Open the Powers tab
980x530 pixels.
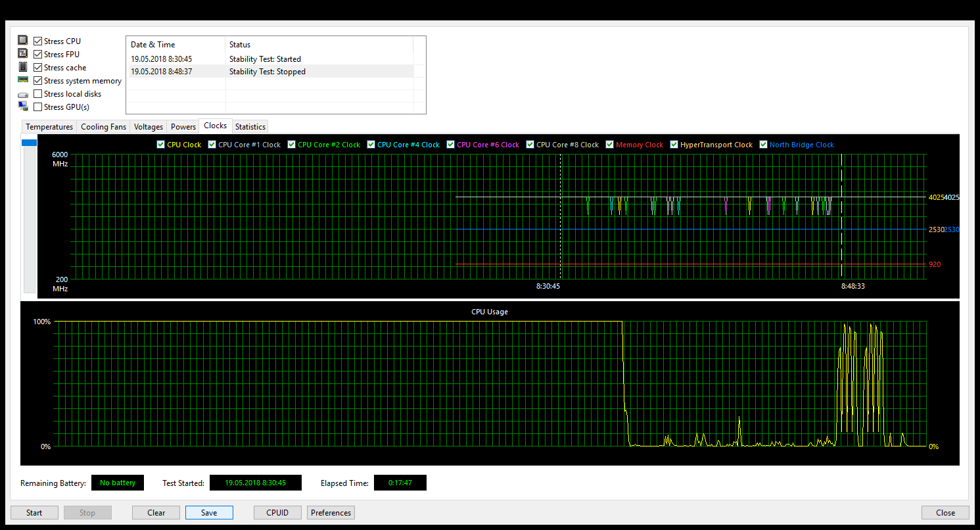183,127
